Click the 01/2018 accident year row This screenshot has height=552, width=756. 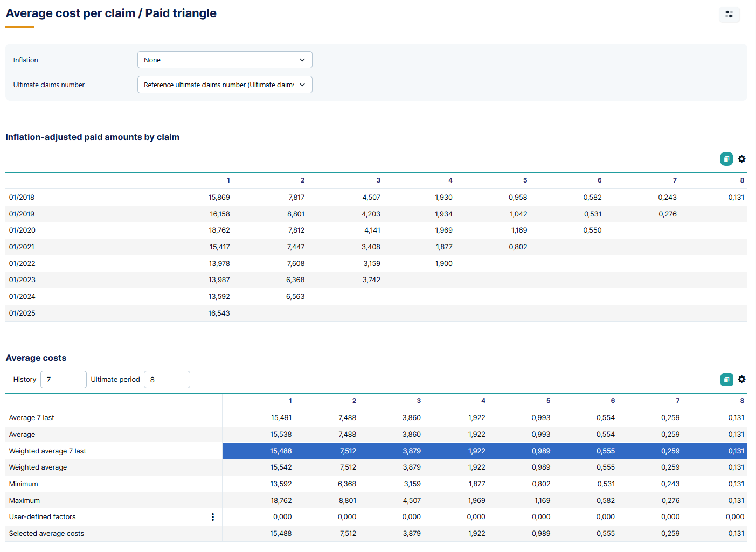click(75, 197)
